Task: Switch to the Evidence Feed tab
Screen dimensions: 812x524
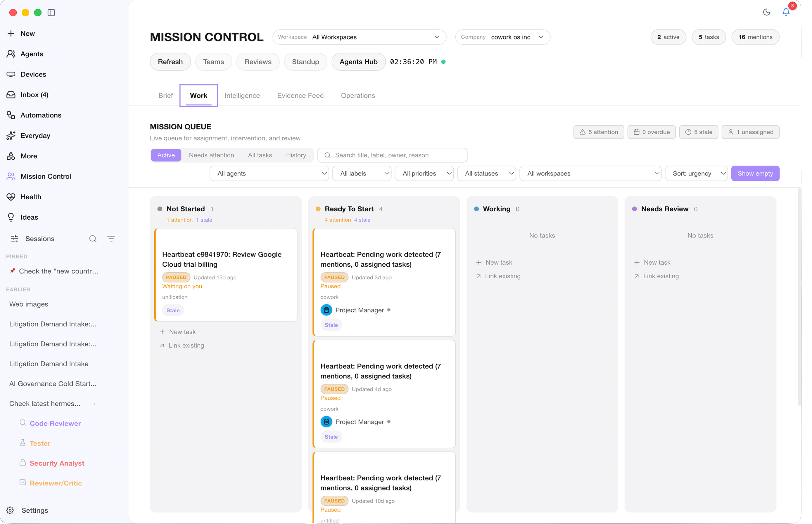Action: (x=300, y=96)
